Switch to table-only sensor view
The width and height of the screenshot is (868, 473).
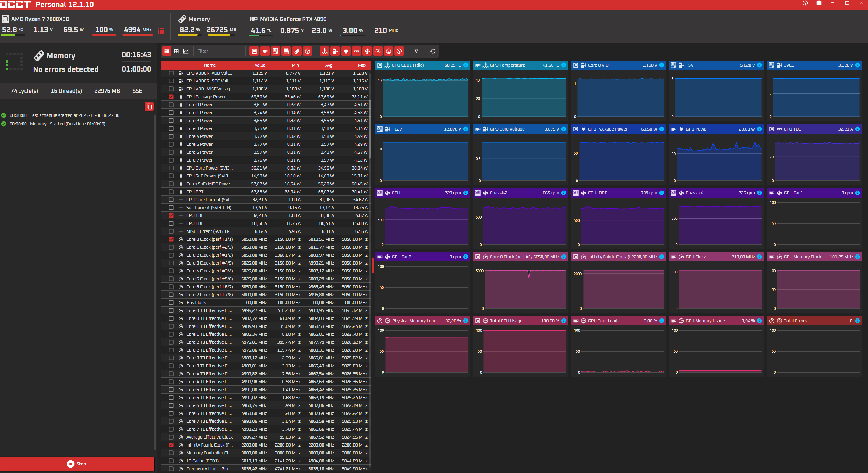pos(176,51)
